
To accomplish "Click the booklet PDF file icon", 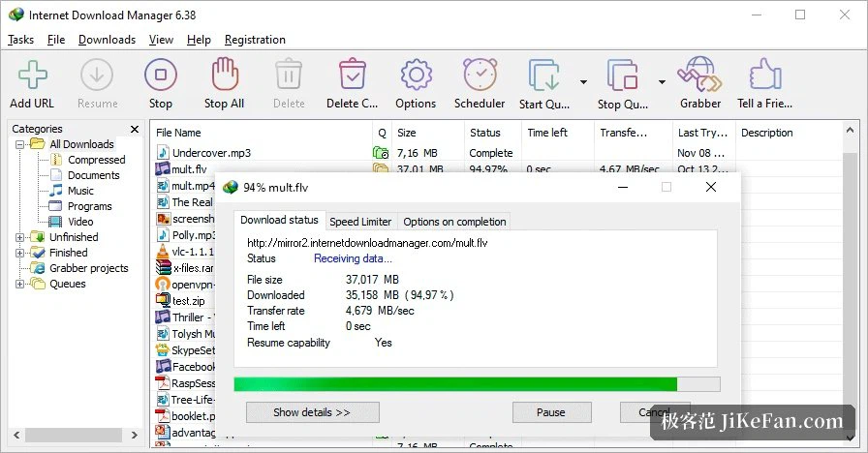I will (162, 416).
